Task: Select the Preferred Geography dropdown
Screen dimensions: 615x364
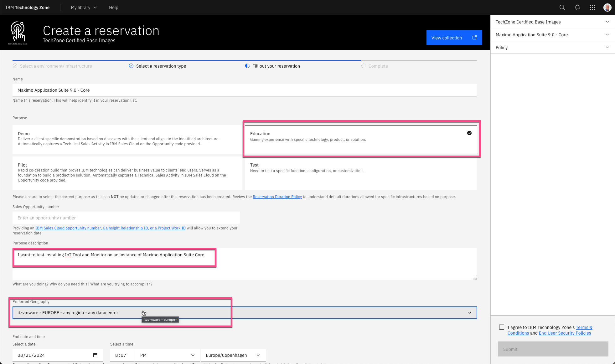Action: pos(245,312)
